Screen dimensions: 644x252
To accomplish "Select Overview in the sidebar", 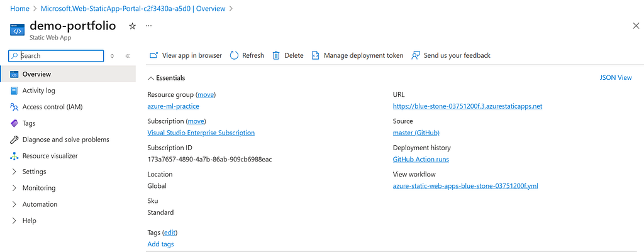I will (68, 74).
